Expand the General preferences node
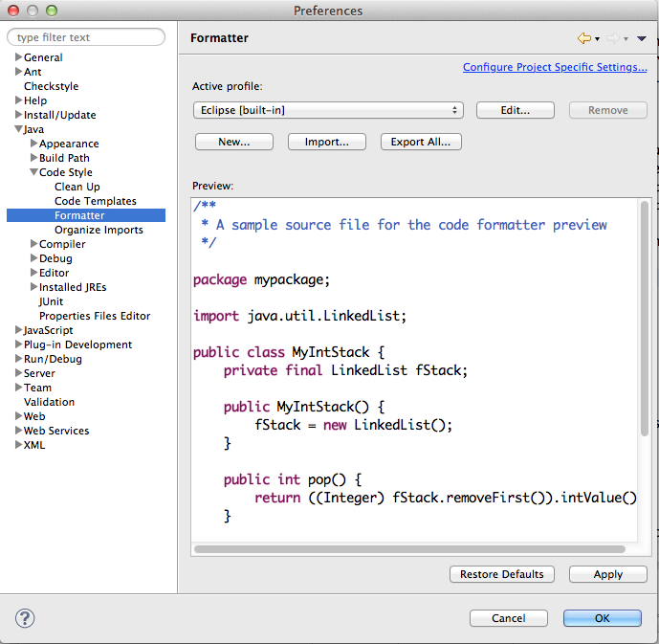Viewport: 659px width, 644px height. tap(18, 57)
